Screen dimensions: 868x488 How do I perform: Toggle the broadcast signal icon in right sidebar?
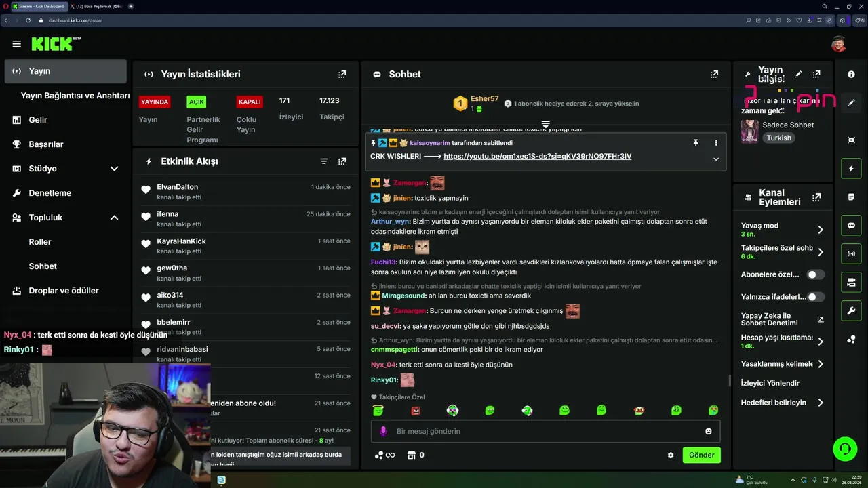[851, 254]
